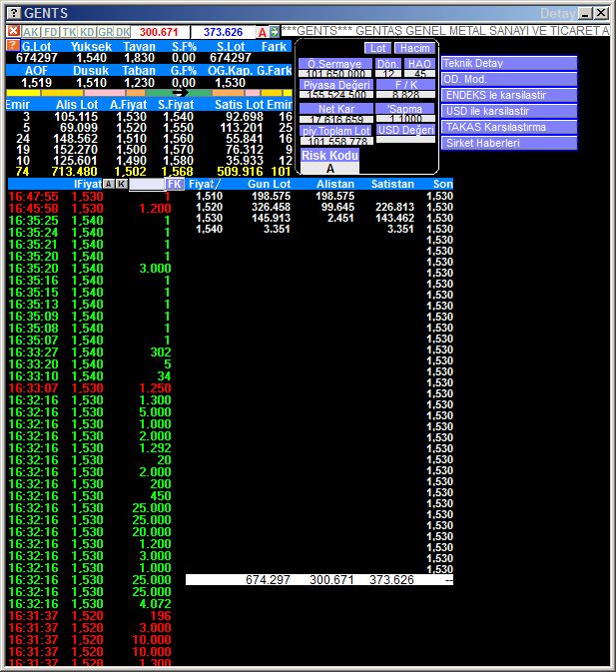616x672 pixels.
Task: Select the TK toolbar button
Action: coord(69,32)
